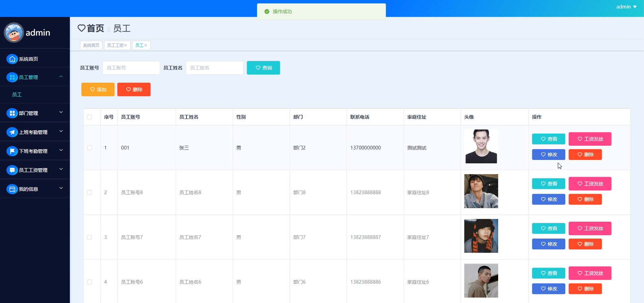Click the 员工管理 grid icon
This screenshot has width=644, height=303.
pyautogui.click(x=12, y=77)
